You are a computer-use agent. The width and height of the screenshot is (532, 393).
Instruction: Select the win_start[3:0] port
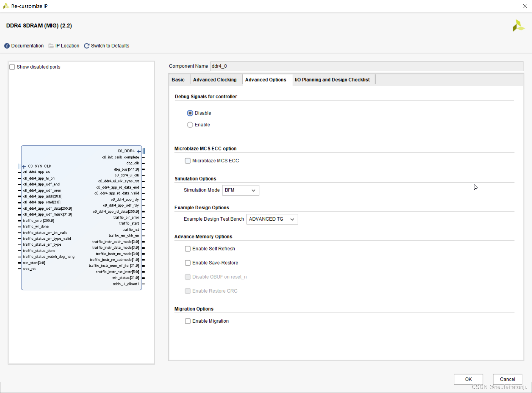(34, 263)
